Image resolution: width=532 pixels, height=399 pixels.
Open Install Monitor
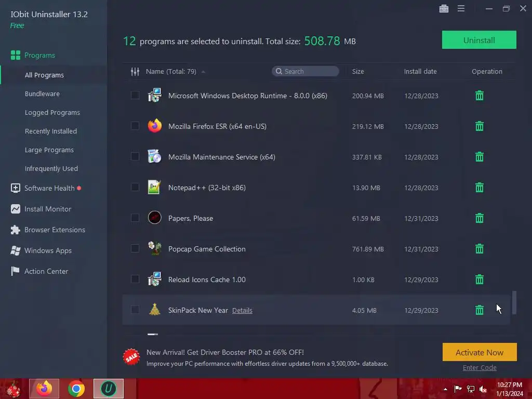coord(41,209)
